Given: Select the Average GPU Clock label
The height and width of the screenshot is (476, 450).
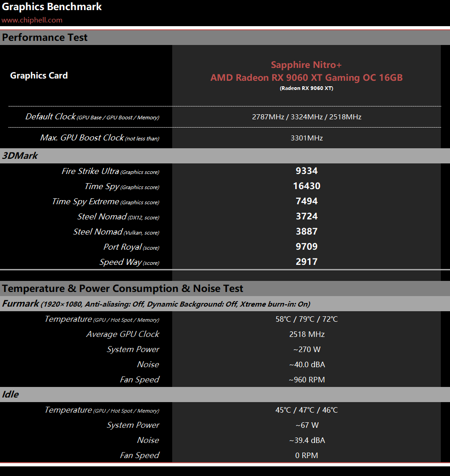Looking at the screenshot, I should [x=123, y=334].
